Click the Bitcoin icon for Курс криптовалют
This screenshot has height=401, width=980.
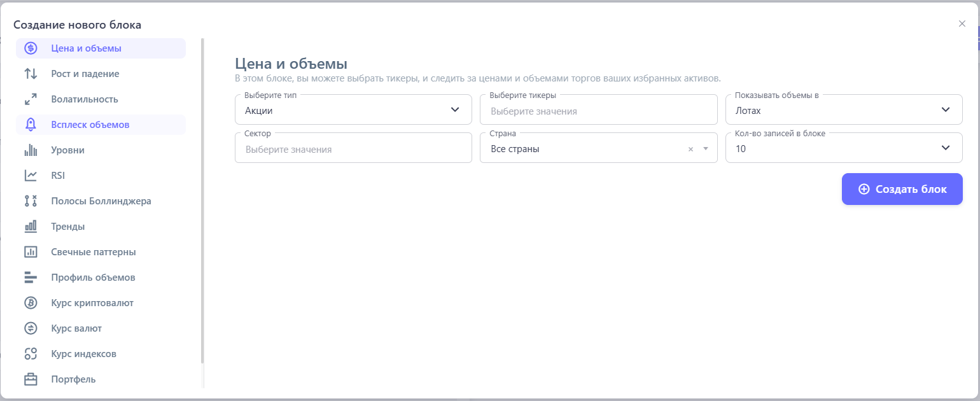coord(31,303)
